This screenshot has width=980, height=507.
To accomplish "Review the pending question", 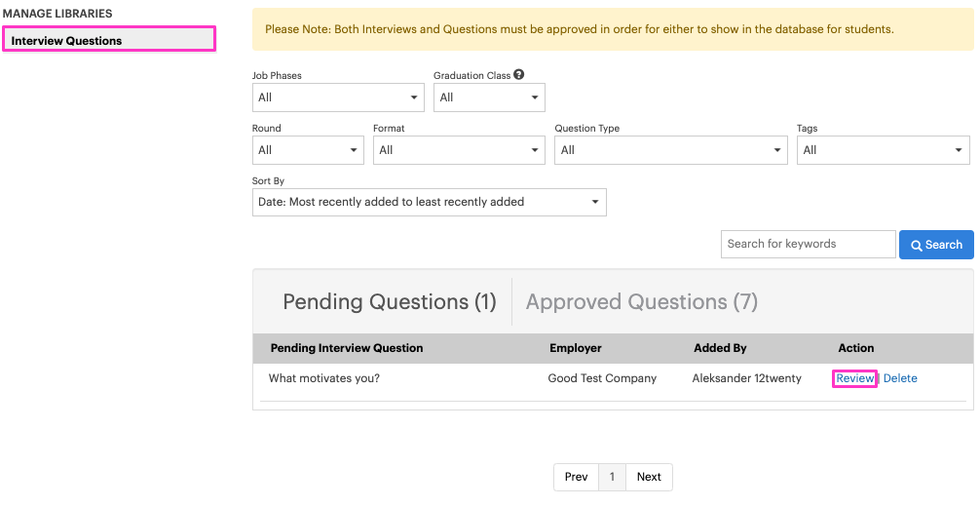I will click(854, 378).
